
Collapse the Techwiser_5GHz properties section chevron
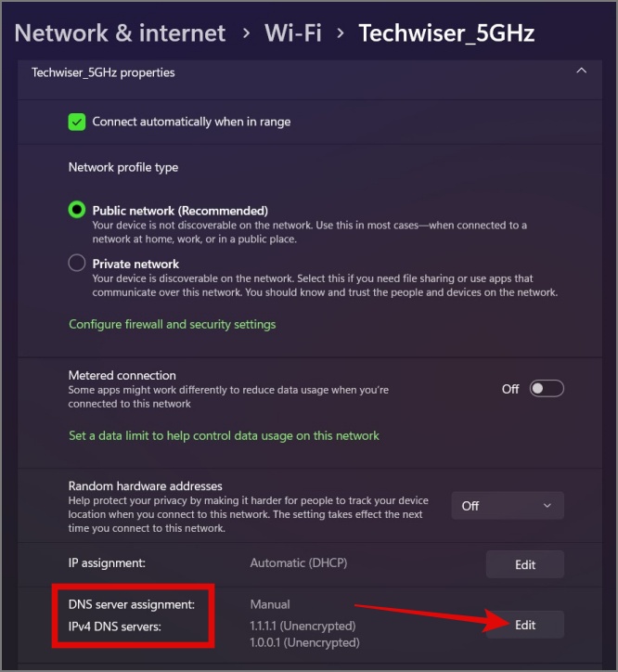click(581, 71)
